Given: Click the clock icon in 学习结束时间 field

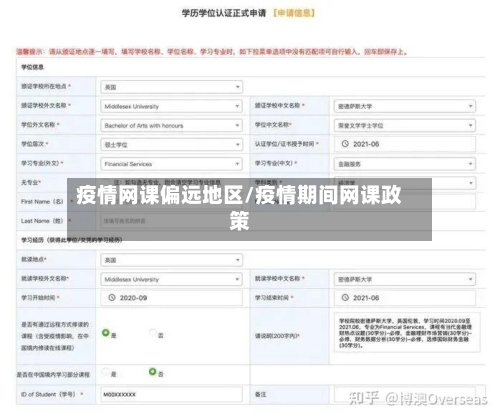Looking at the screenshot, I should tap(345, 297).
